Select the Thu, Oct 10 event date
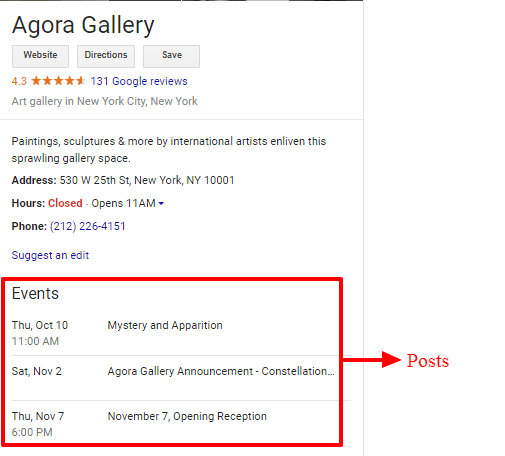505x456 pixels. click(40, 325)
